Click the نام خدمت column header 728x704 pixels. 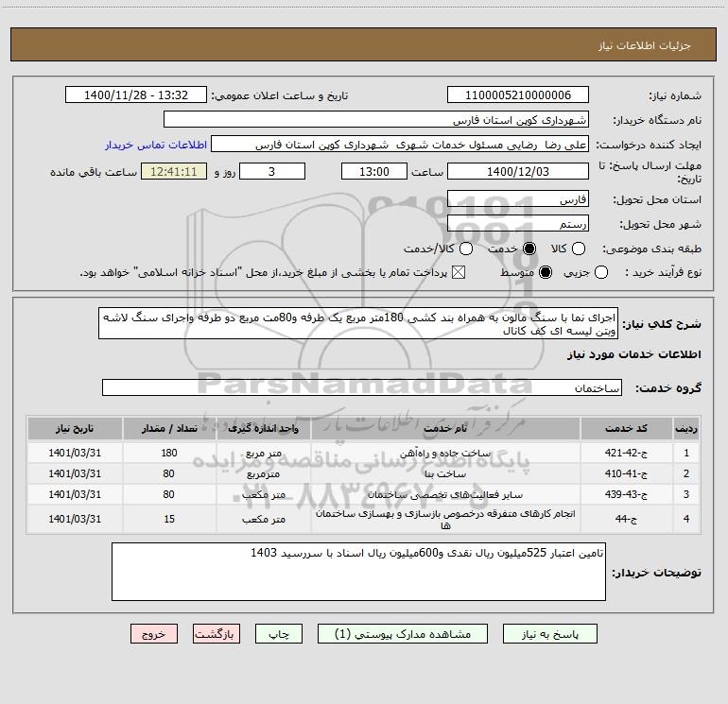[x=445, y=428]
